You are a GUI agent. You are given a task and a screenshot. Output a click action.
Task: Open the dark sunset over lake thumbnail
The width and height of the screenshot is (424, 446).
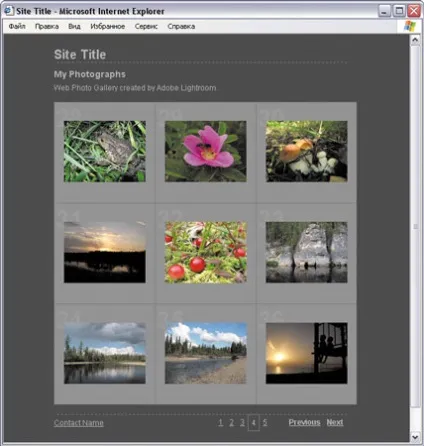[x=105, y=252]
